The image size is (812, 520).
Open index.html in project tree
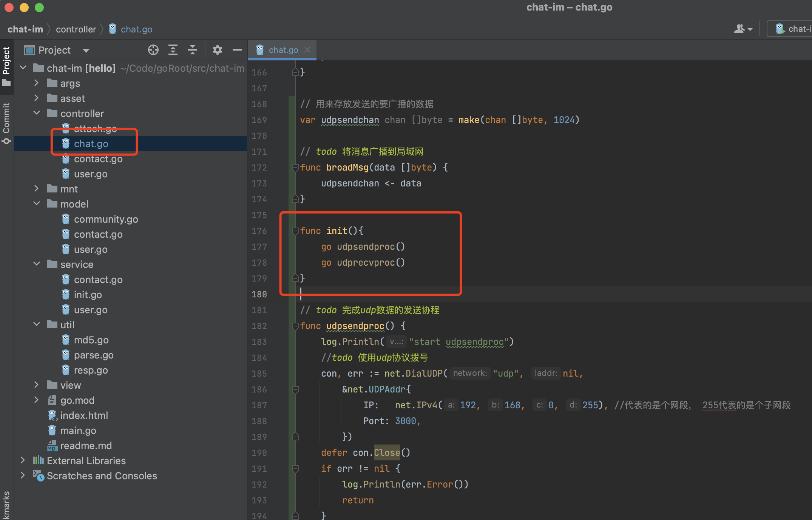pyautogui.click(x=84, y=415)
